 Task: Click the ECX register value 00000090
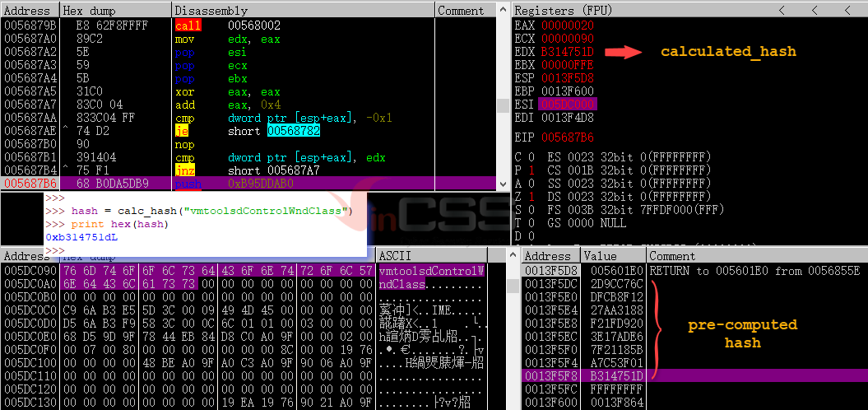click(568, 39)
